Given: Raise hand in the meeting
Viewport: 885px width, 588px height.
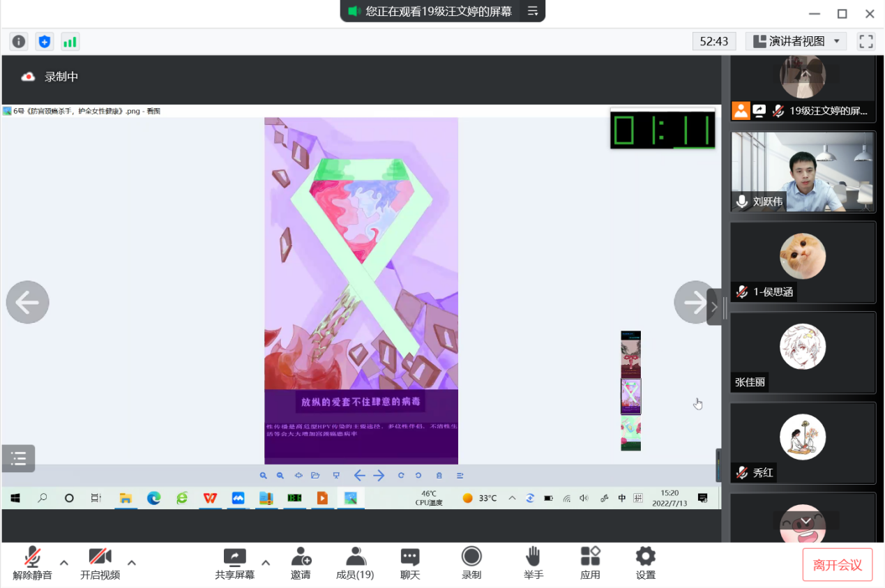Looking at the screenshot, I should pos(534,563).
